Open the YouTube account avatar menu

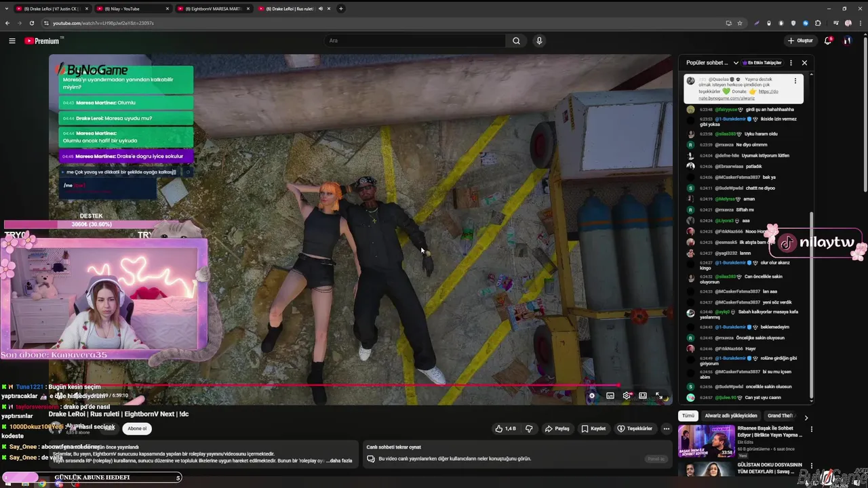click(848, 41)
